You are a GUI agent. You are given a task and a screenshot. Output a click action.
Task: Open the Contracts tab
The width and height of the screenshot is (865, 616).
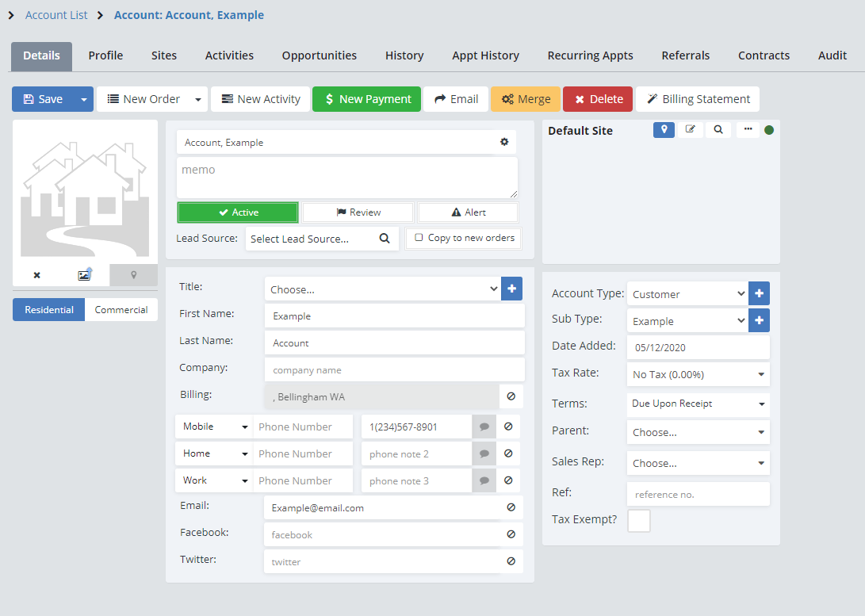(x=764, y=55)
